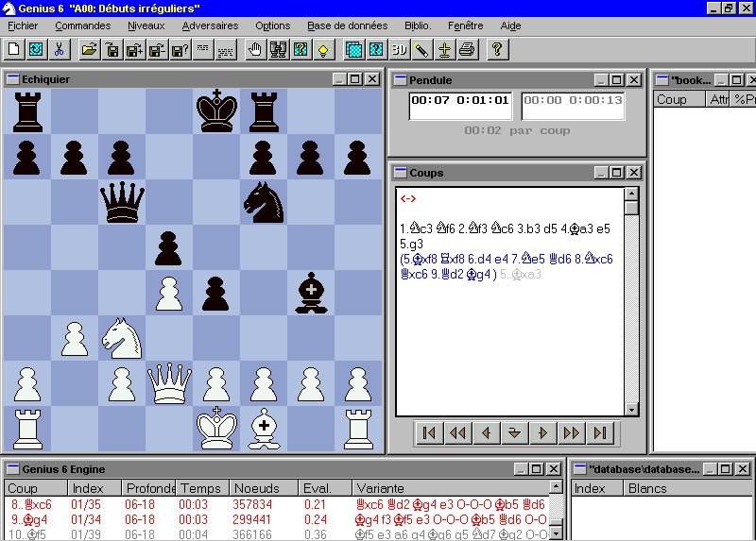Click the move 5.g3 in the move list
Viewport: 756px width, 541px height.
(x=411, y=244)
